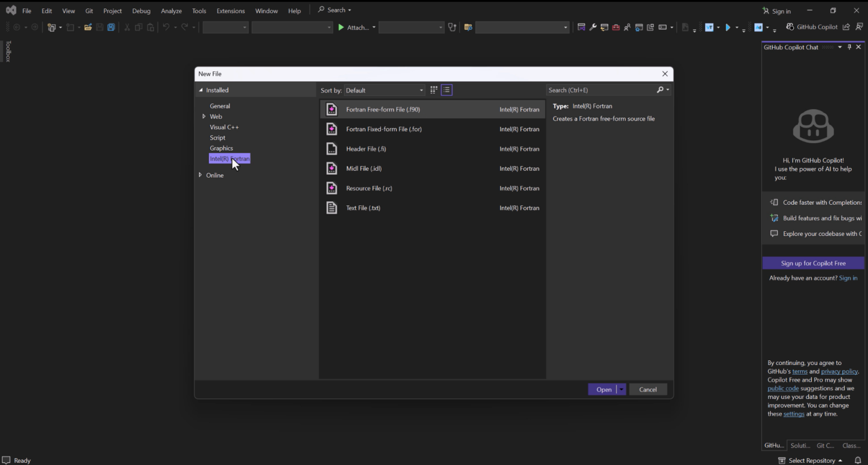Click the Save All toolbar icon
Viewport: 868px width, 465px height.
[x=111, y=27]
